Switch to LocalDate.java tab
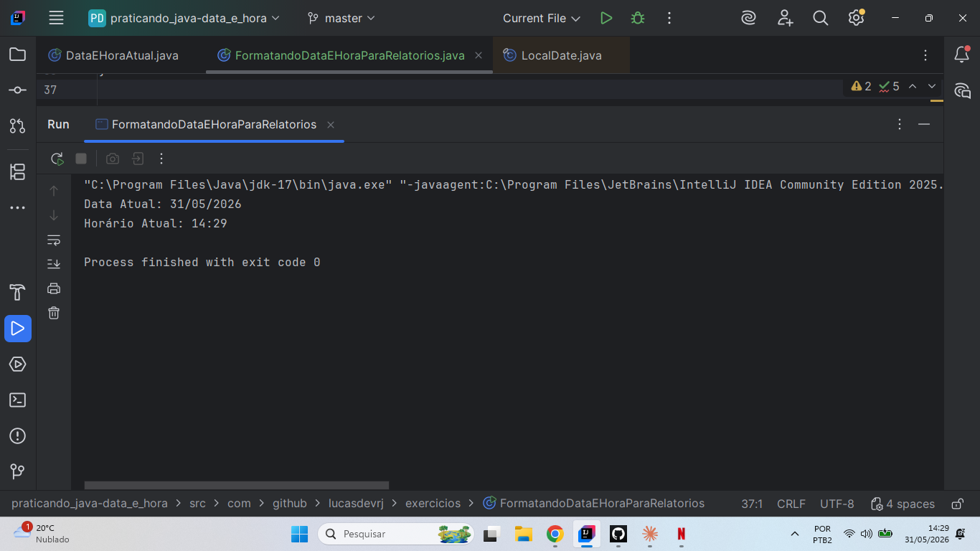 562,55
